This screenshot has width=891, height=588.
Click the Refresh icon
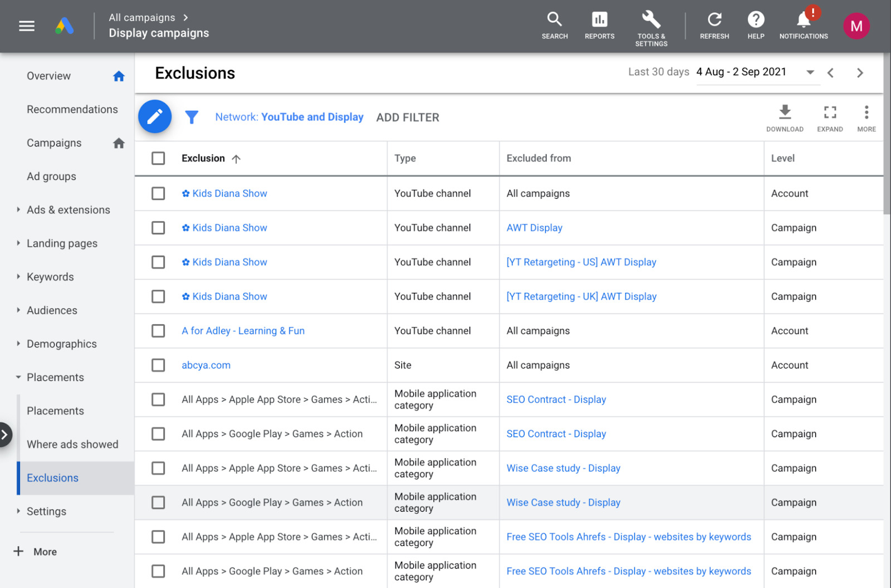tap(714, 20)
